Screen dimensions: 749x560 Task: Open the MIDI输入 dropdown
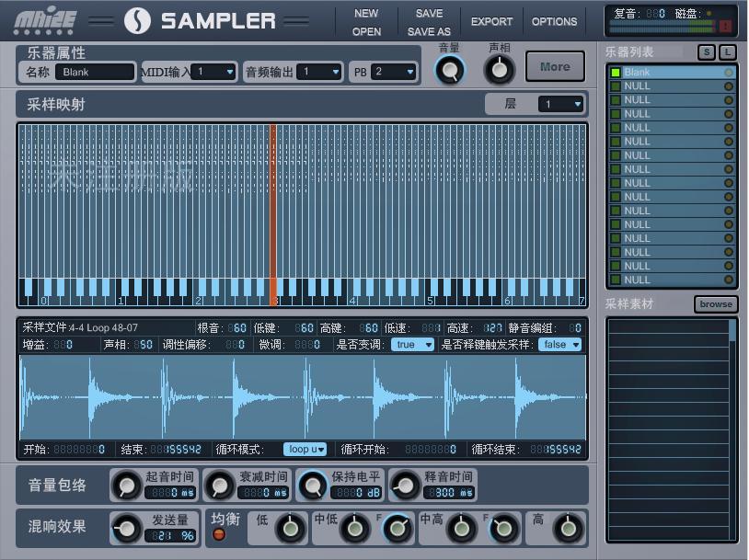pos(213,72)
